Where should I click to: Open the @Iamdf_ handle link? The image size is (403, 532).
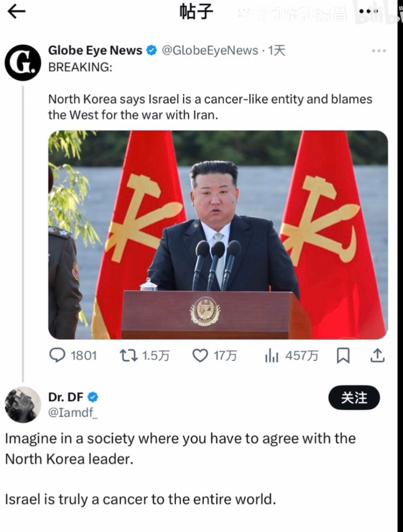pyautogui.click(x=72, y=412)
